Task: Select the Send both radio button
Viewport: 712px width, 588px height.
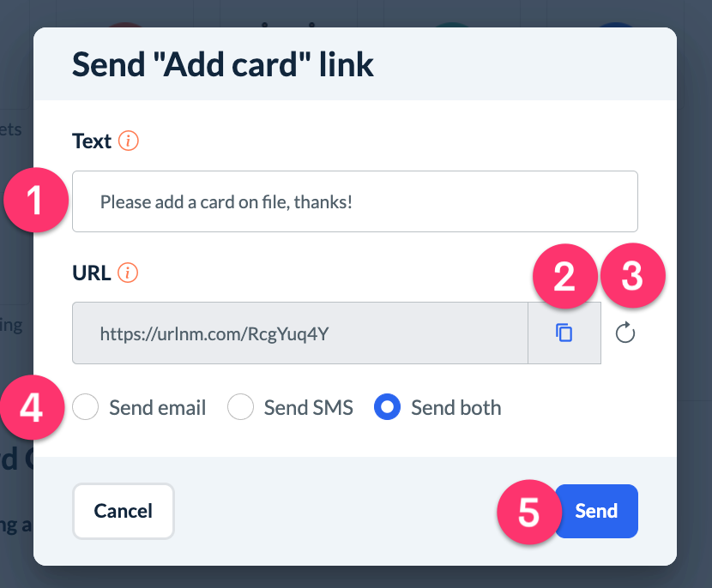Action: coord(388,408)
